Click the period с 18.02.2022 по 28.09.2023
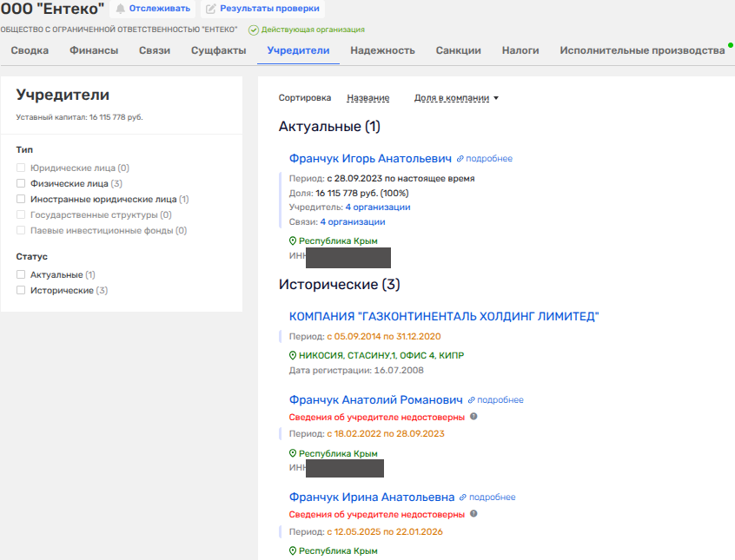Image resolution: width=735 pixels, height=560 pixels. coord(386,434)
